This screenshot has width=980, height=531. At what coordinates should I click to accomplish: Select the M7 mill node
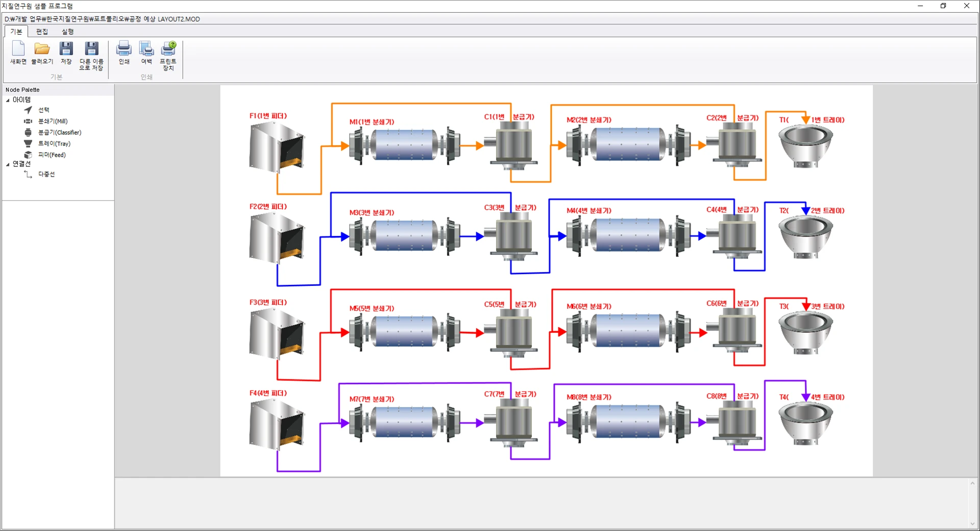coord(405,423)
